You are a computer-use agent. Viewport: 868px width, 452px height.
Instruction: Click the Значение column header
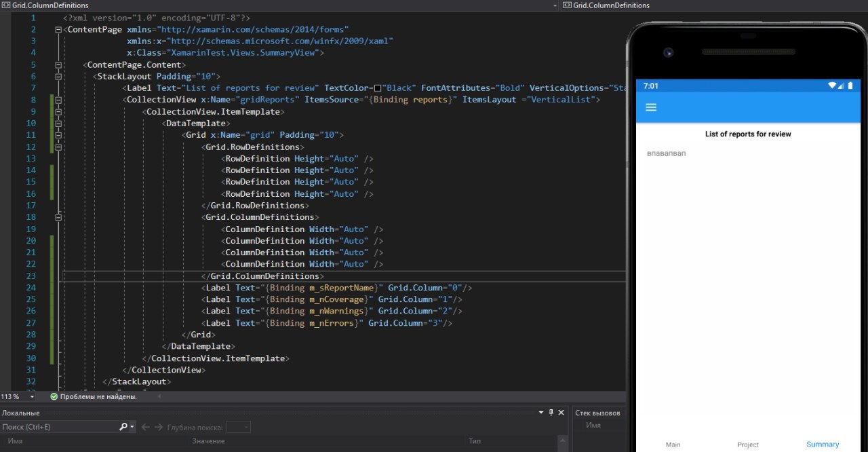click(208, 441)
